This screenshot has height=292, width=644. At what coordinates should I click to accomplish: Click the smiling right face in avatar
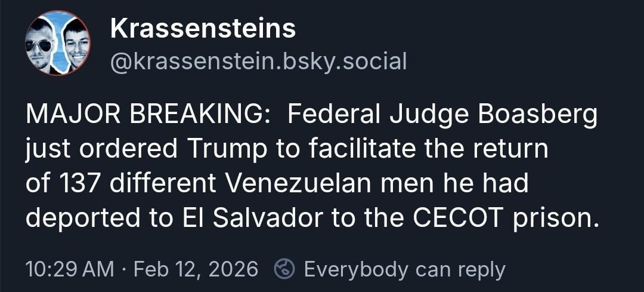coord(75,42)
